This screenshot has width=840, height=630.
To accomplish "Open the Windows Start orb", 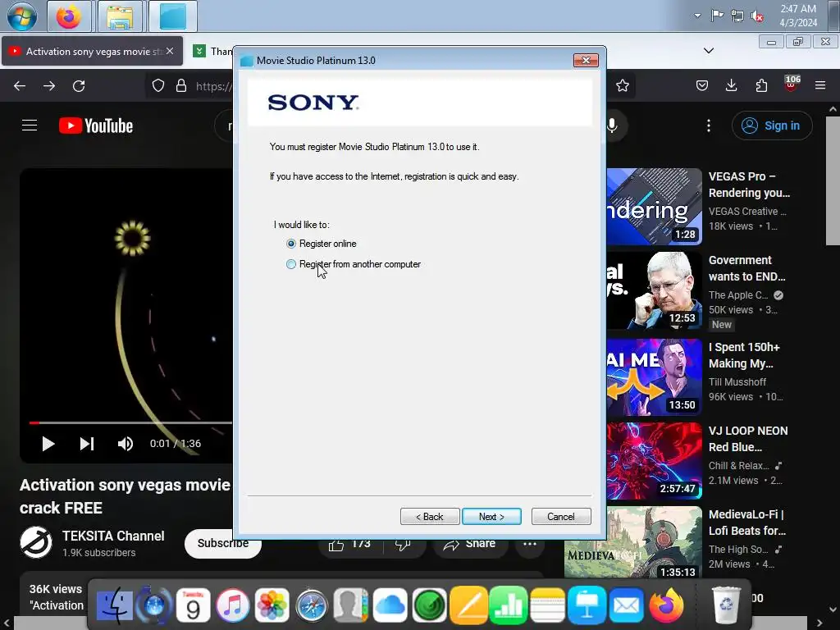I will [x=22, y=16].
